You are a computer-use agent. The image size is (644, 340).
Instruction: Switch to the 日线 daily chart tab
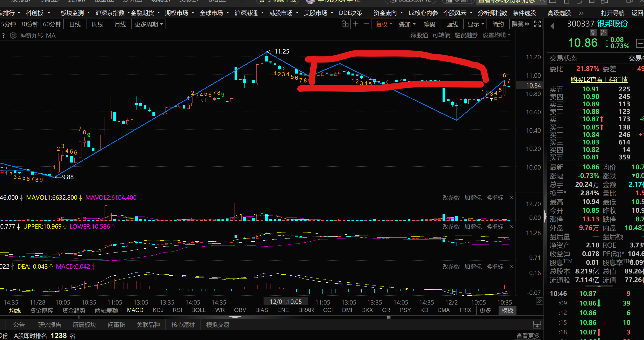75,24
